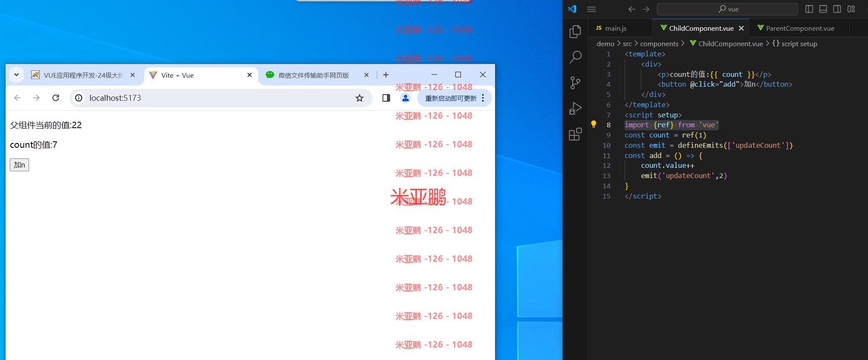Open Extensions view in VS Code
The width and height of the screenshot is (868, 360).
575,134
